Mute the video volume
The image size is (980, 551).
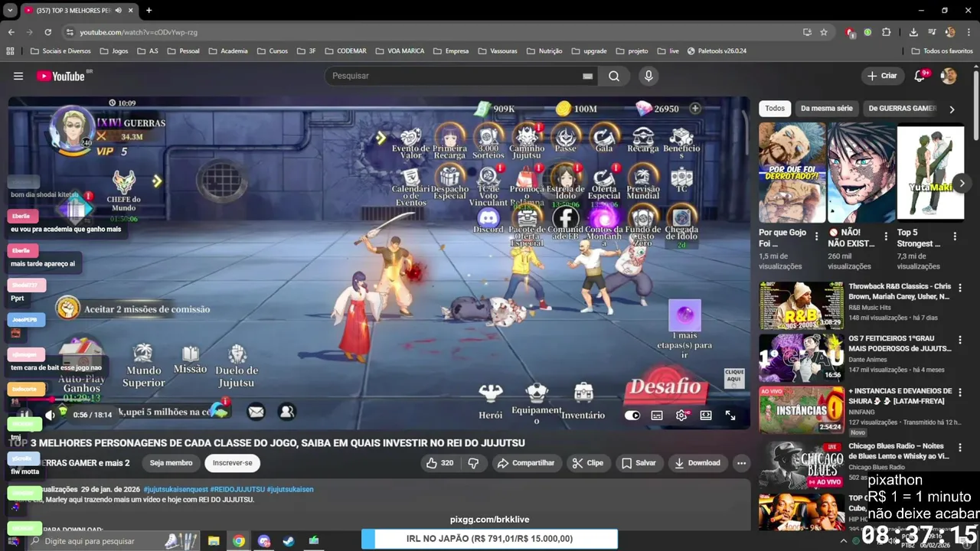tap(50, 415)
